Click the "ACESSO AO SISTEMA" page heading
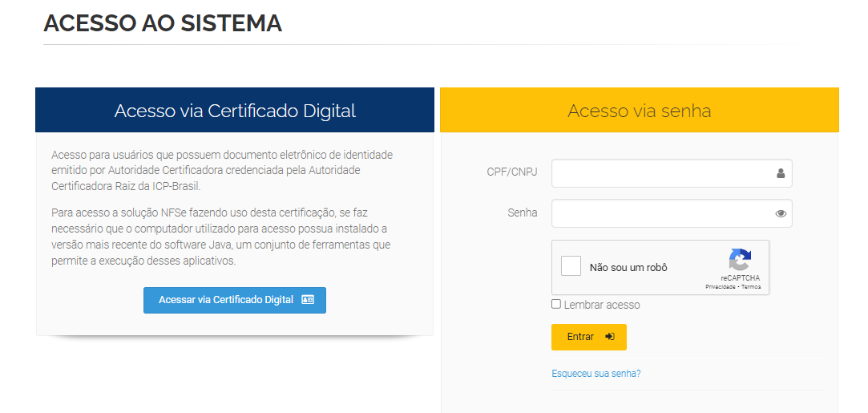 click(x=163, y=23)
